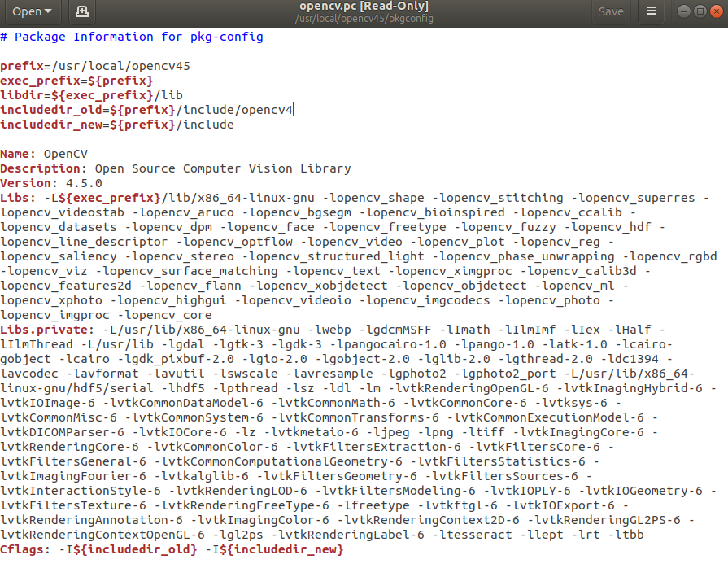
Task: Maximize the gedit window
Action: [700, 11]
